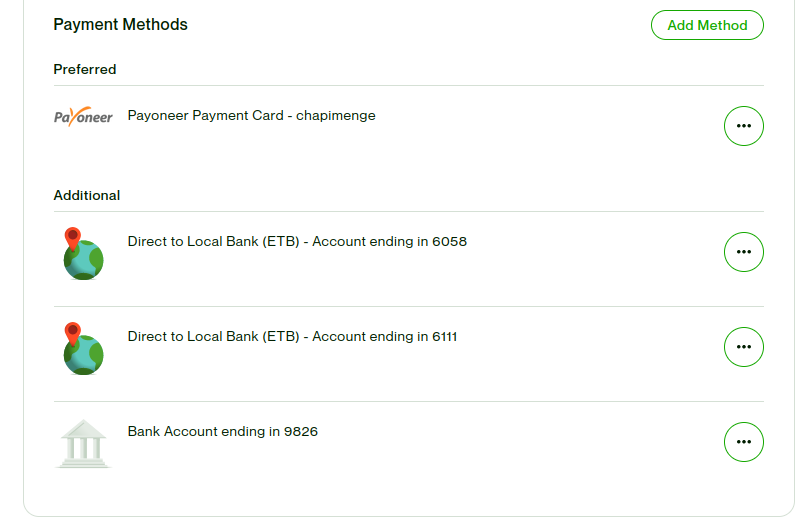
Task: Click the bank building icon
Action: pos(83,443)
